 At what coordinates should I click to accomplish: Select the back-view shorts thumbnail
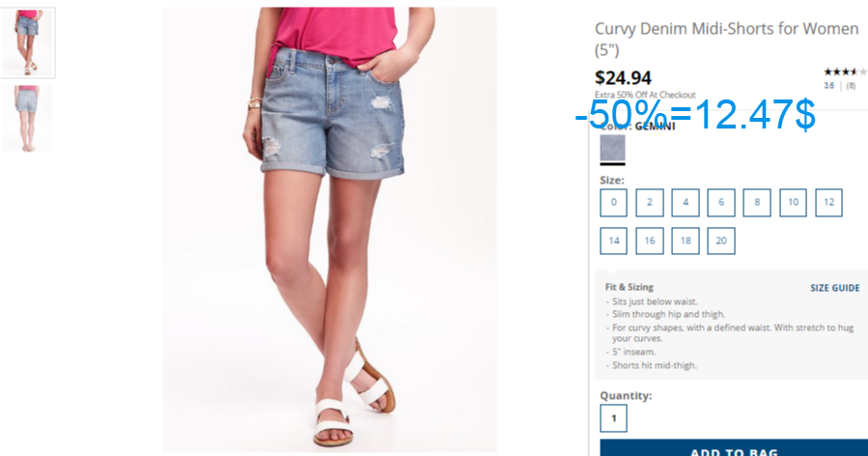click(x=28, y=119)
